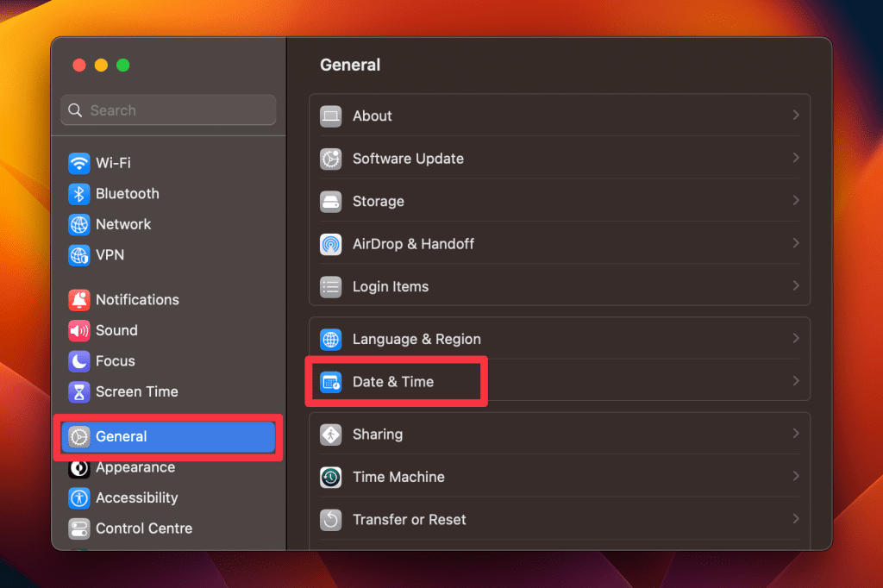The image size is (883, 588).
Task: Click the Login Items list icon
Action: tap(330, 287)
